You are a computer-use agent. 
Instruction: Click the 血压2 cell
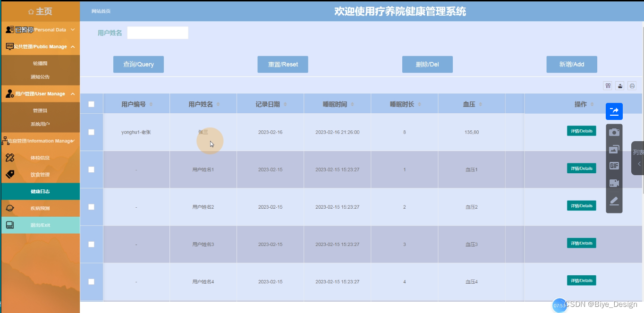472,207
